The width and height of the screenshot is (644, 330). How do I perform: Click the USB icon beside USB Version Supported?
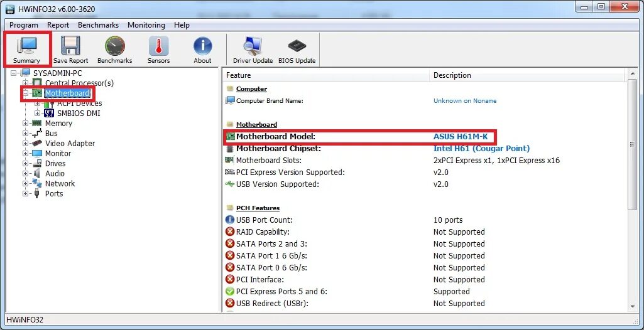[230, 184]
